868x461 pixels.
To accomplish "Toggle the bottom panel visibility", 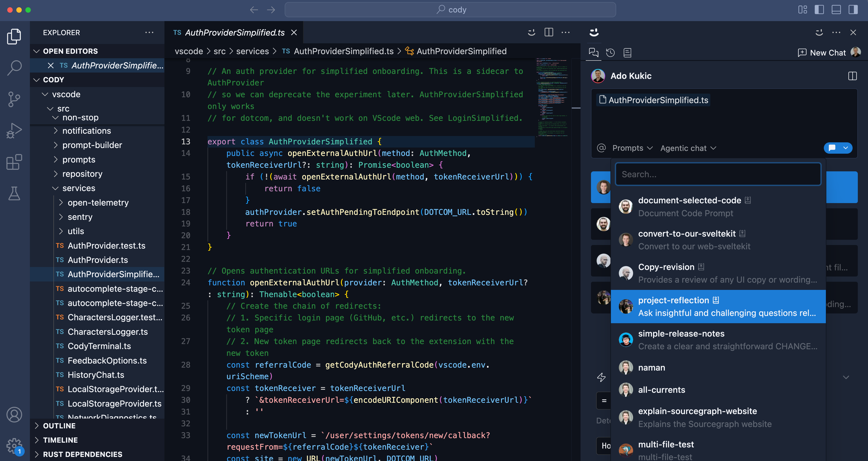I will [837, 10].
